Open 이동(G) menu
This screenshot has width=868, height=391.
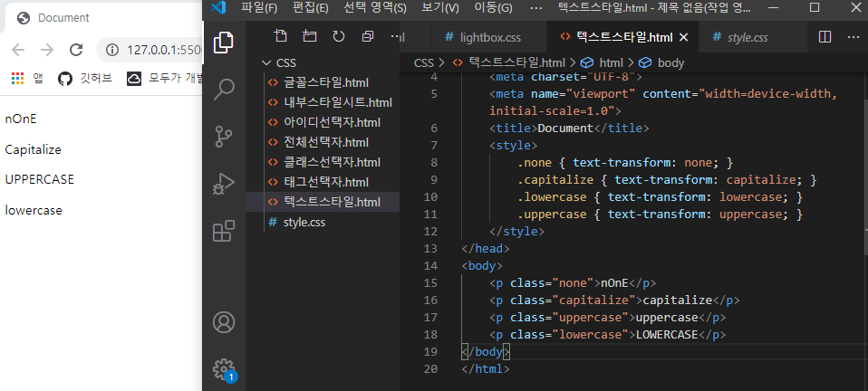click(x=493, y=8)
